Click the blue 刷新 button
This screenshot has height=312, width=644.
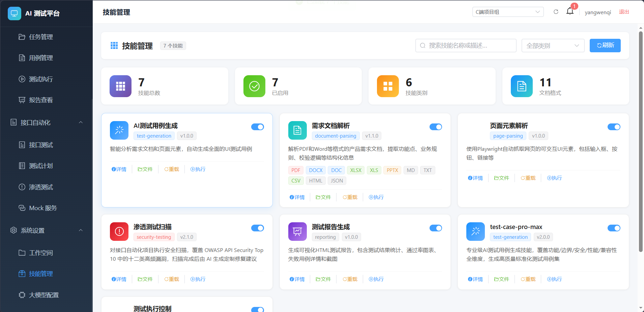(x=605, y=46)
